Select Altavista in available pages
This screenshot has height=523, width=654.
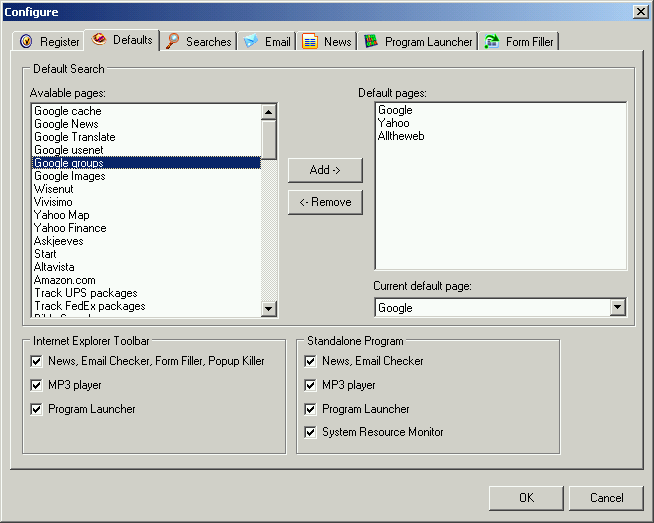point(146,267)
